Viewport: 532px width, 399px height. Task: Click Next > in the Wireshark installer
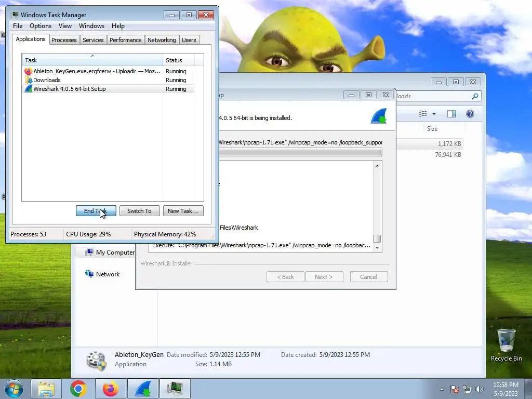[x=324, y=277]
